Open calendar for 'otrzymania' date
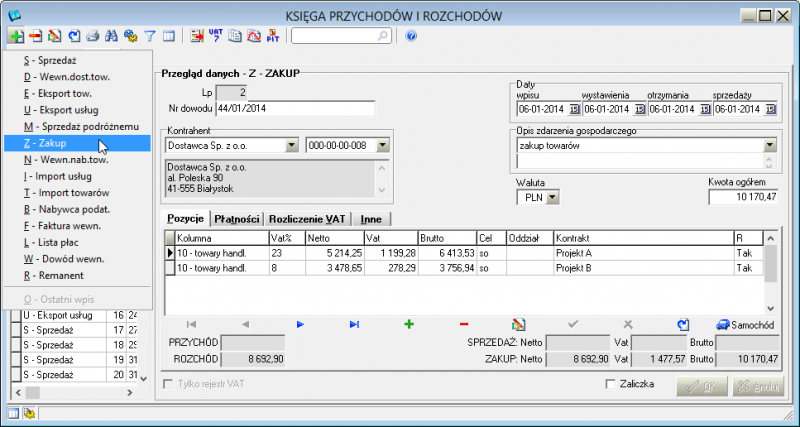Screen dimensions: 800x427 [x=705, y=109]
